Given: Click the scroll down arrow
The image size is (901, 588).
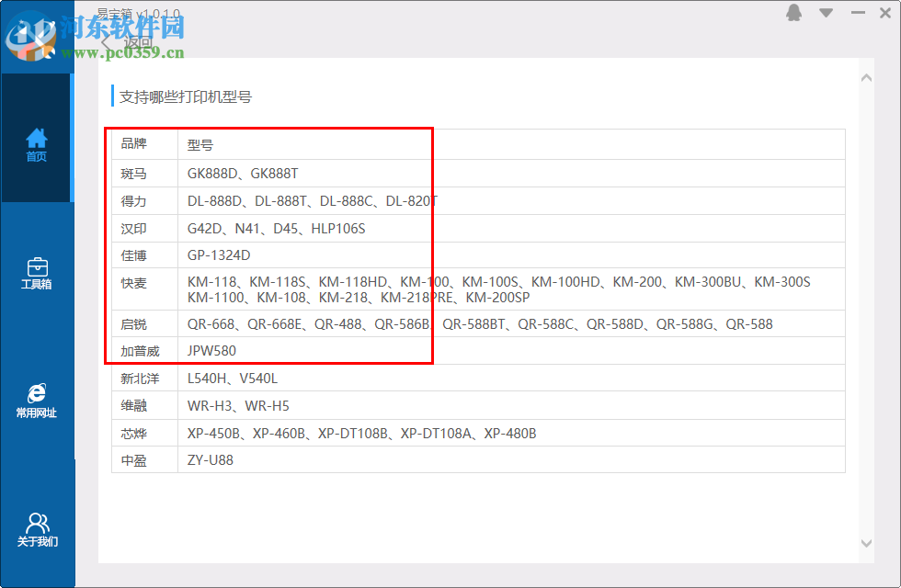Looking at the screenshot, I should [x=866, y=543].
